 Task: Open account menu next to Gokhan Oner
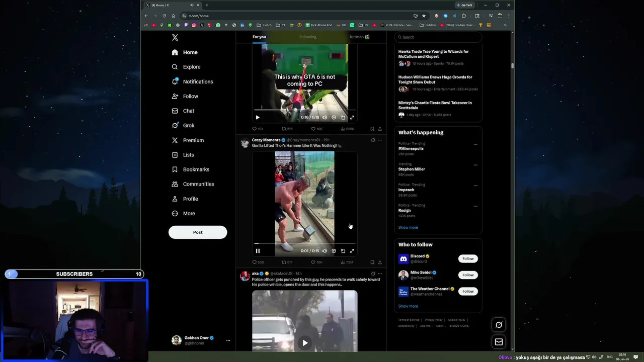228,340
